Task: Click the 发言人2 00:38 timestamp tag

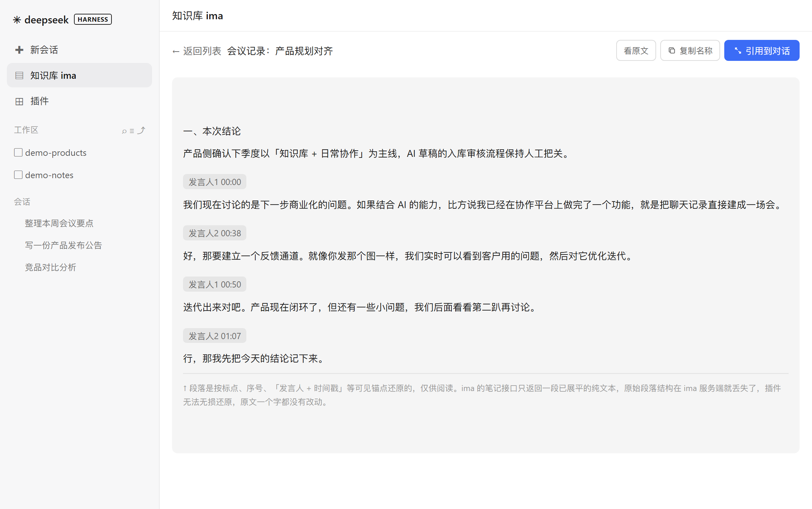Action: tap(215, 233)
